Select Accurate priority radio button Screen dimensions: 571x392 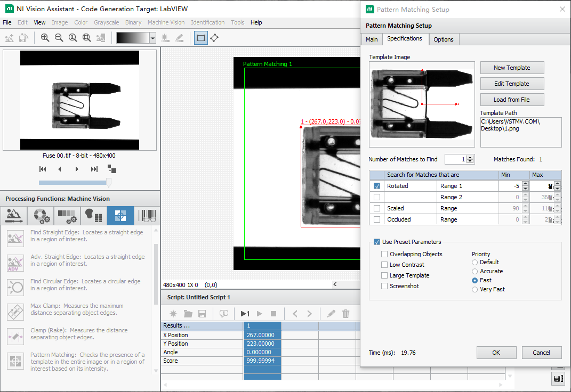tap(475, 271)
